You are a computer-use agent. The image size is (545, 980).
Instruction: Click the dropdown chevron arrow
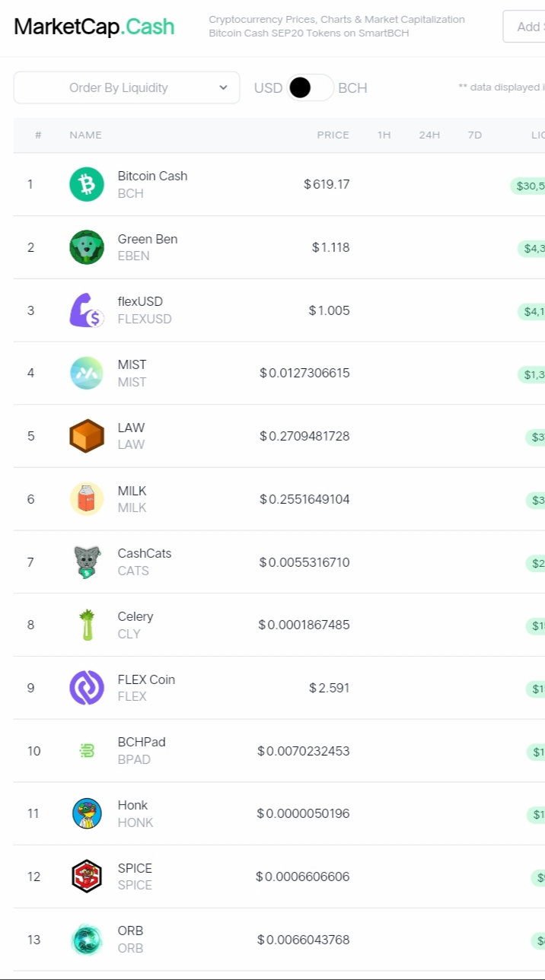[223, 87]
